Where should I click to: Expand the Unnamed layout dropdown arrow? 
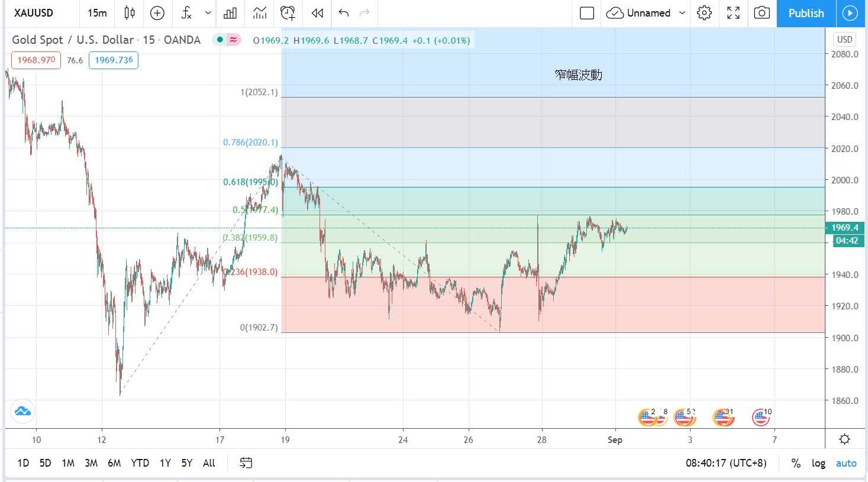point(682,13)
